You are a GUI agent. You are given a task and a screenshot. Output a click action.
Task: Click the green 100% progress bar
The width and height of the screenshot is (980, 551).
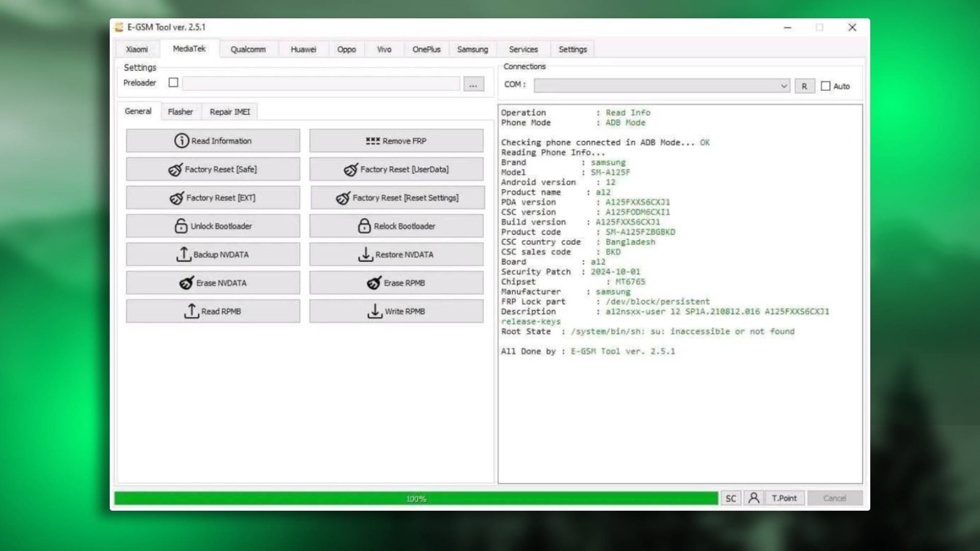coord(417,498)
